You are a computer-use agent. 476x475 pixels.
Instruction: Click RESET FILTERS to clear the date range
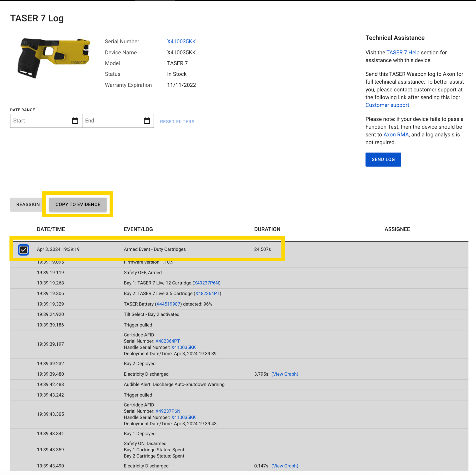point(177,121)
